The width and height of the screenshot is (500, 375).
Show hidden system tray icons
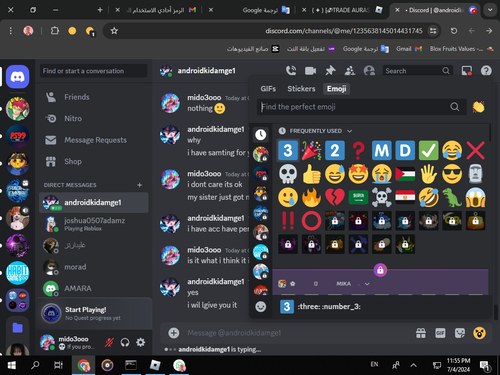coord(414,365)
